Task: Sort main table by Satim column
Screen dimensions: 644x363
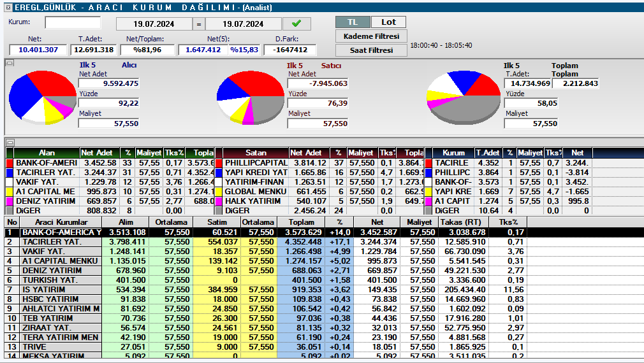Action: click(217, 222)
